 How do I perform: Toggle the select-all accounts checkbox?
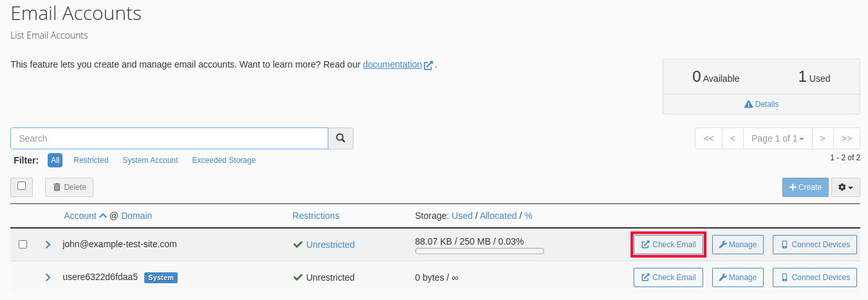click(x=22, y=186)
